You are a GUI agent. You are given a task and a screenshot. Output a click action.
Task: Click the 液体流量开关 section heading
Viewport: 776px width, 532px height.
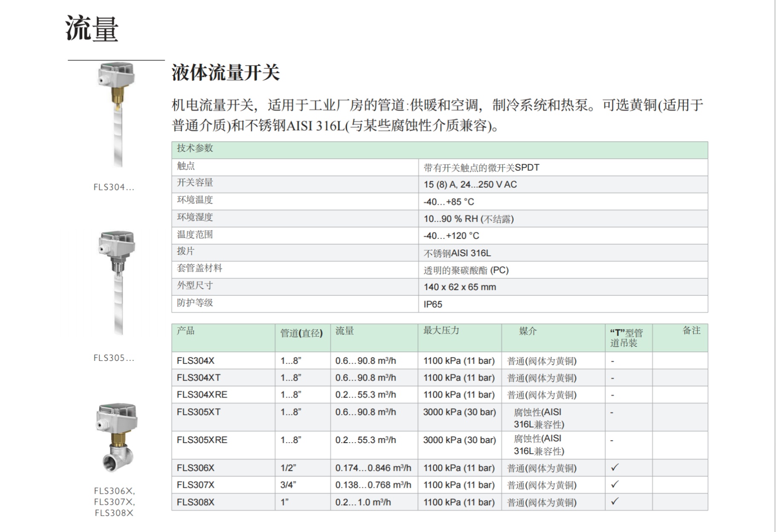[x=225, y=72]
